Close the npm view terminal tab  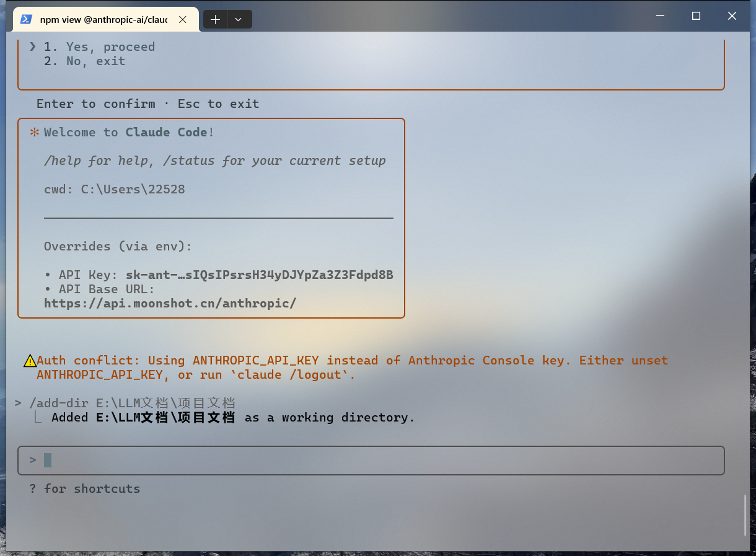(x=183, y=19)
